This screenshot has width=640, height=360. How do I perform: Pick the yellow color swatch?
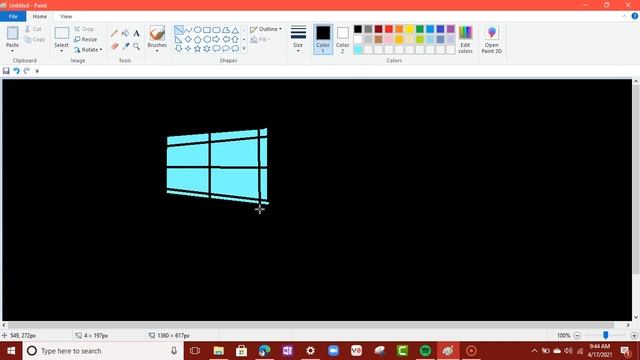409,29
